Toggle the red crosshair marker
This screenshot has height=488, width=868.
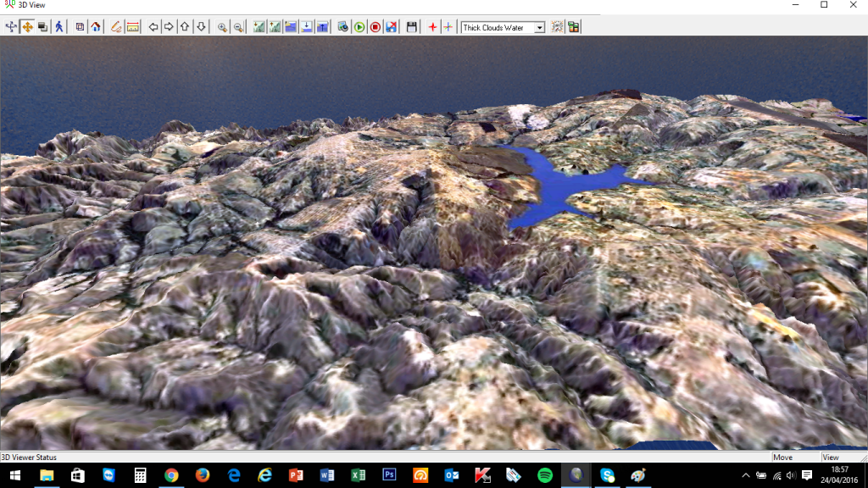click(432, 27)
